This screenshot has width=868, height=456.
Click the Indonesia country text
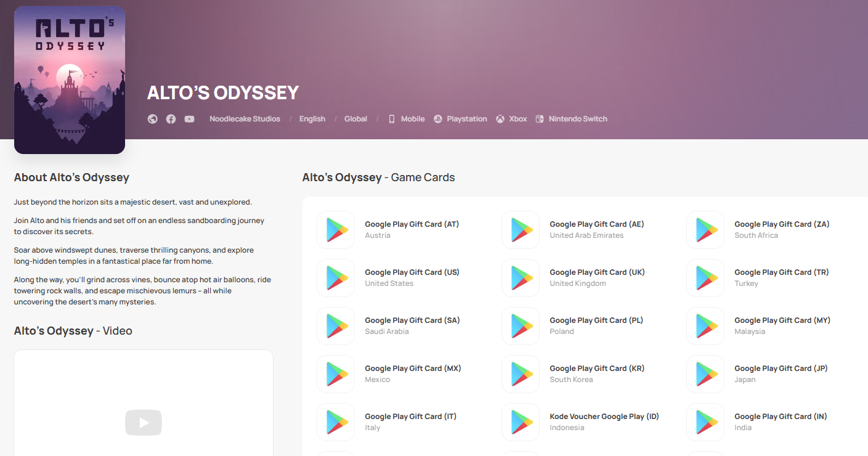click(567, 428)
